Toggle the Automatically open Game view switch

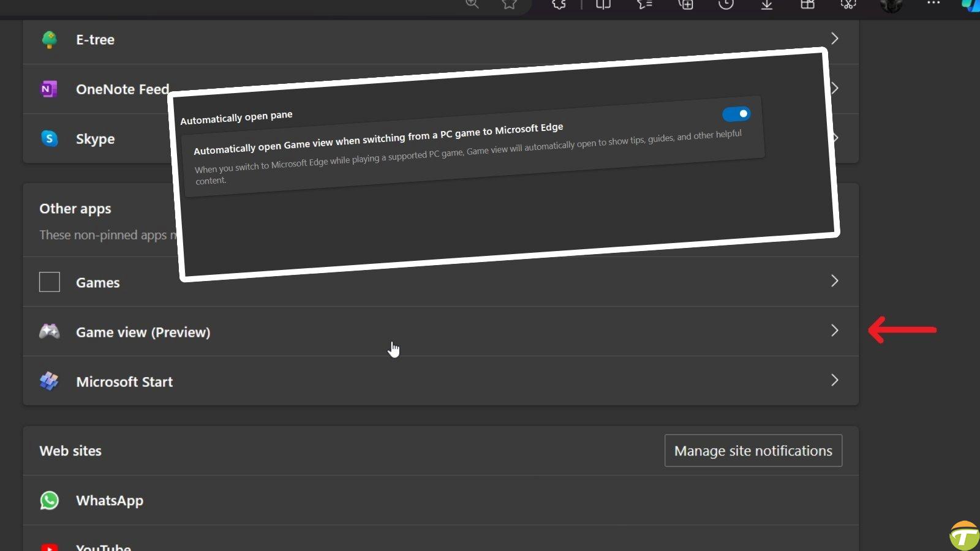pyautogui.click(x=736, y=114)
